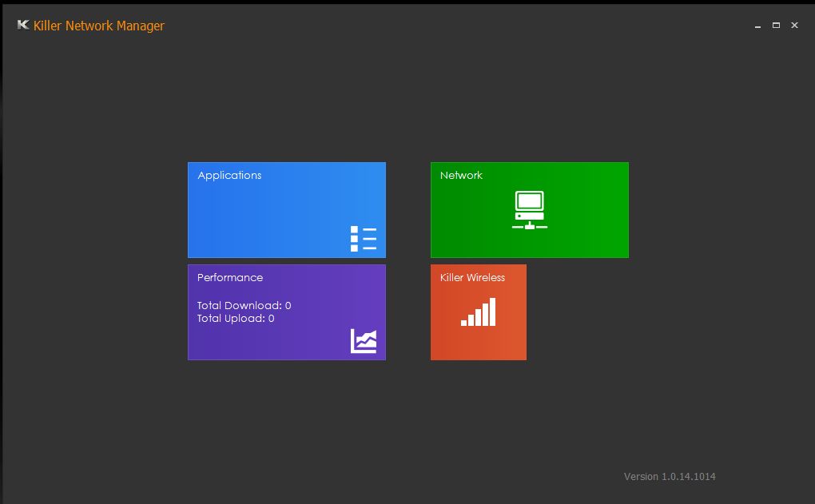
Task: Click the Killer Network Manager title
Action: [99, 26]
